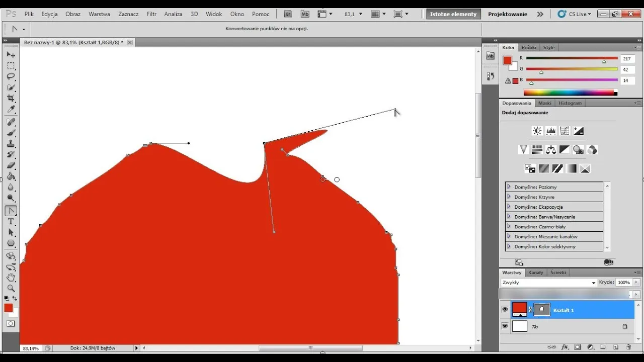The height and width of the screenshot is (362, 644).
Task: Open the Zwykły blend mode dropdown
Action: (x=548, y=283)
